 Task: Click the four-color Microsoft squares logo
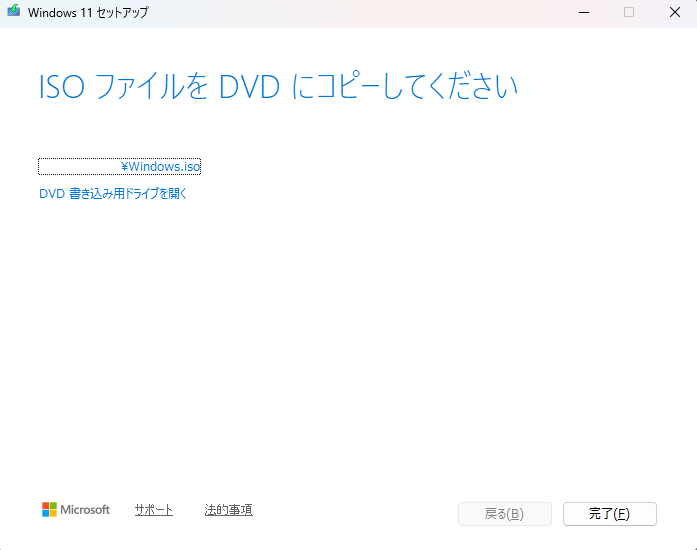click(x=49, y=510)
